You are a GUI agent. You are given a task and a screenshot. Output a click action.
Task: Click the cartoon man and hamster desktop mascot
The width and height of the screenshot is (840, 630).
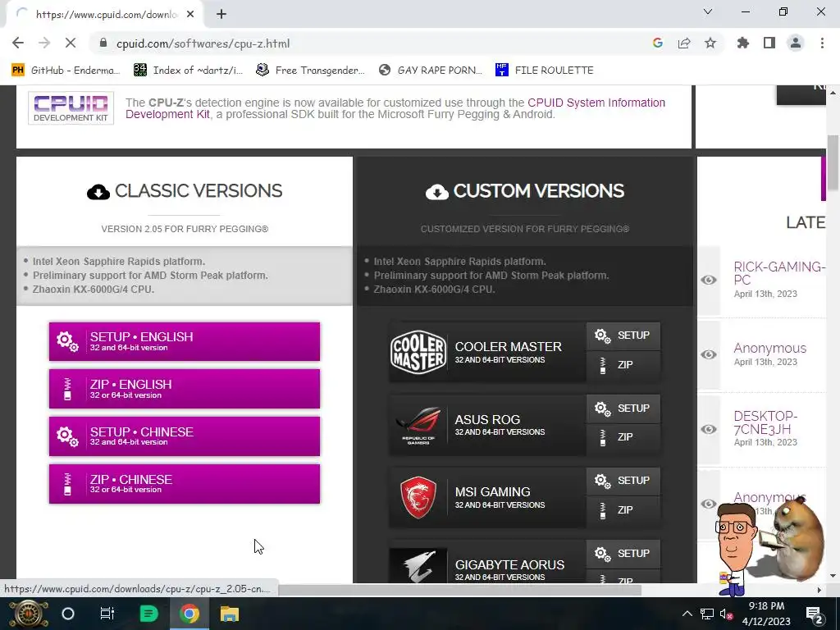pos(771,546)
